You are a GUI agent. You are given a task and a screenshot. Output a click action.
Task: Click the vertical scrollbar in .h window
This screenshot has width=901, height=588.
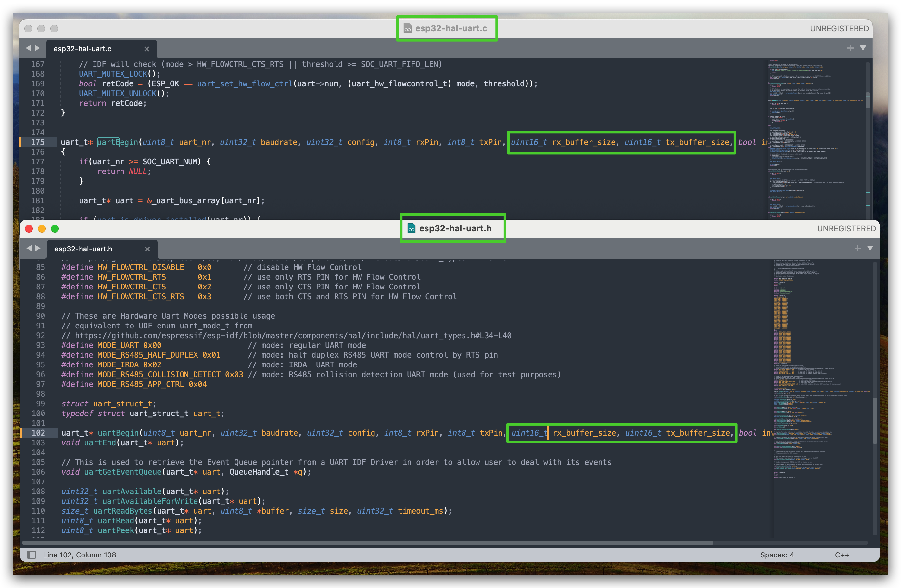click(x=875, y=421)
